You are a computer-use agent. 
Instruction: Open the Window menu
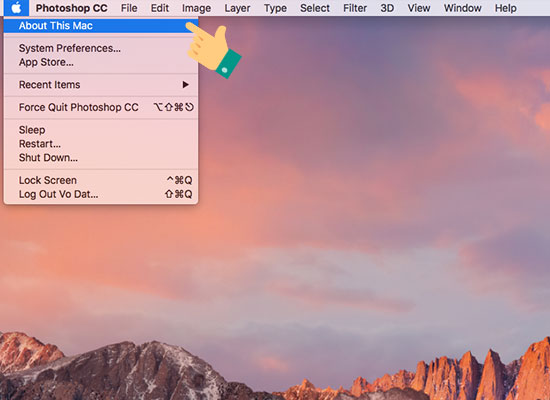point(462,8)
